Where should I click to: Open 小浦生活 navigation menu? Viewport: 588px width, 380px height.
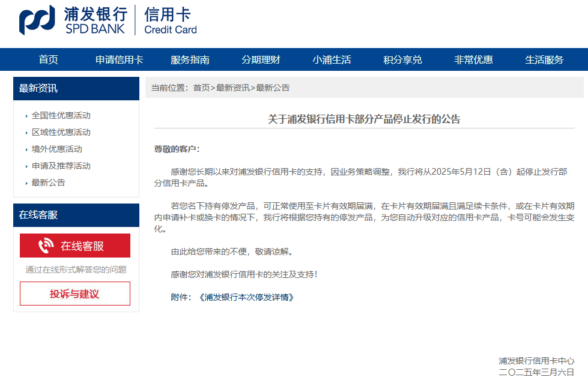[x=332, y=59]
